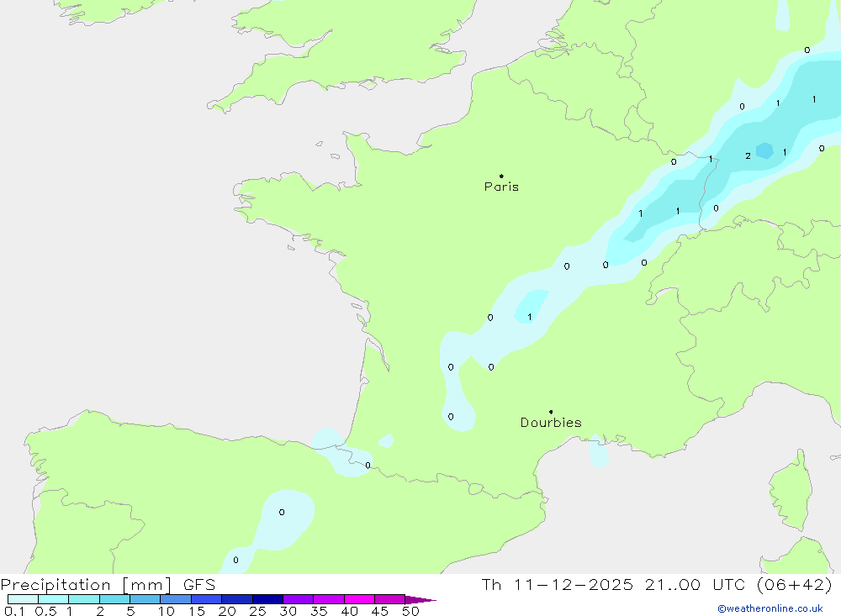Click the 25 legend scale label

tap(258, 611)
